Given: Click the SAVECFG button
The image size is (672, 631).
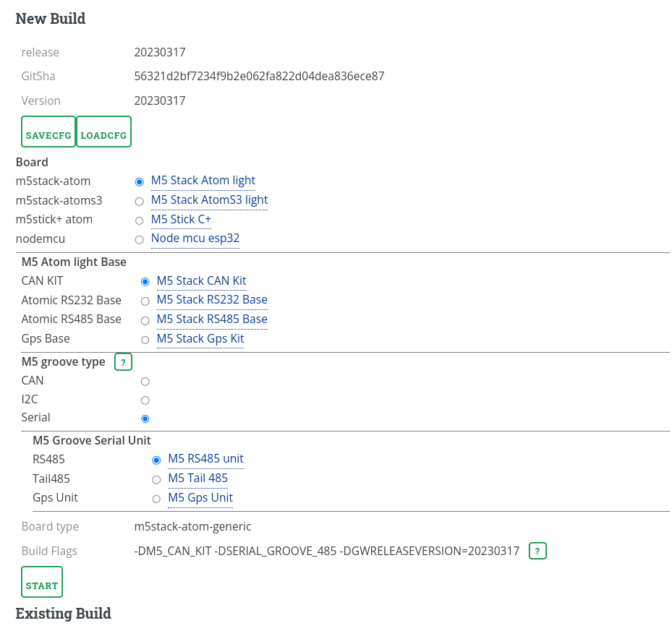Looking at the screenshot, I should (x=48, y=132).
